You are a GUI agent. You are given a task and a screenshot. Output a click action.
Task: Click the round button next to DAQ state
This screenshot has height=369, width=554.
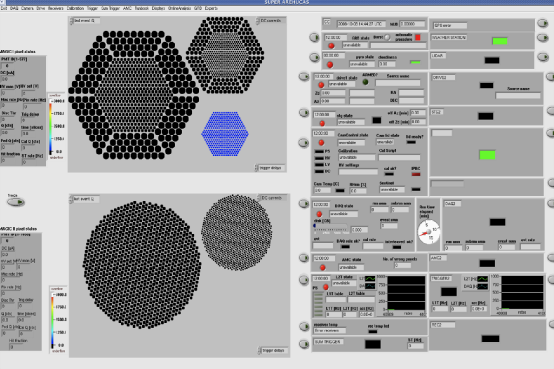(304, 204)
